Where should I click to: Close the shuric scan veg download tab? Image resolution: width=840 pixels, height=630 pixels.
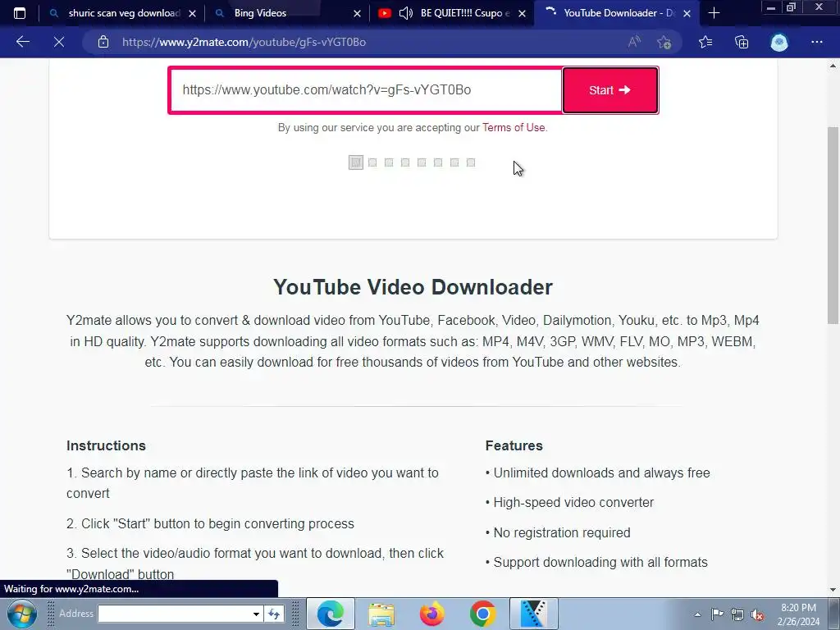tap(192, 13)
